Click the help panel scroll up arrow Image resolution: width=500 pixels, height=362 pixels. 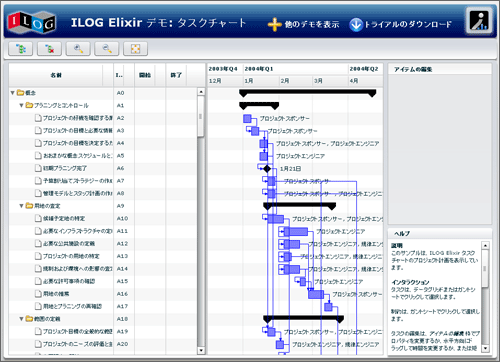pyautogui.click(x=485, y=245)
